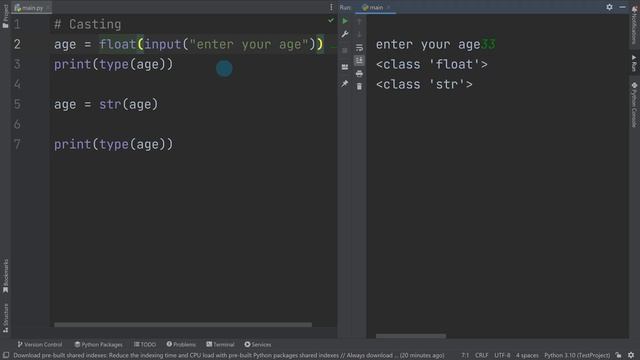Open the Structure side panel
640x360 pixels.
pos(5,318)
